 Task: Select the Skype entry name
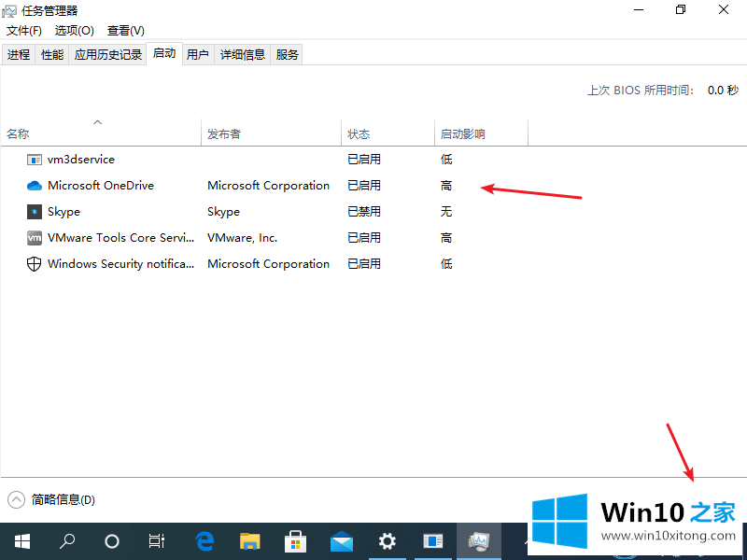tap(63, 212)
